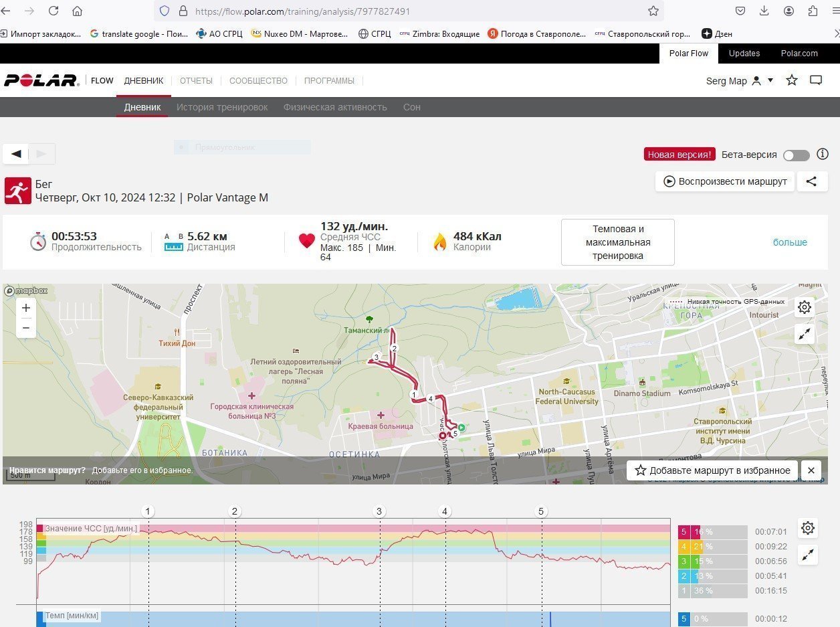
Task: Click heart rate zone 1 bar 36 %
Action: coord(713,591)
